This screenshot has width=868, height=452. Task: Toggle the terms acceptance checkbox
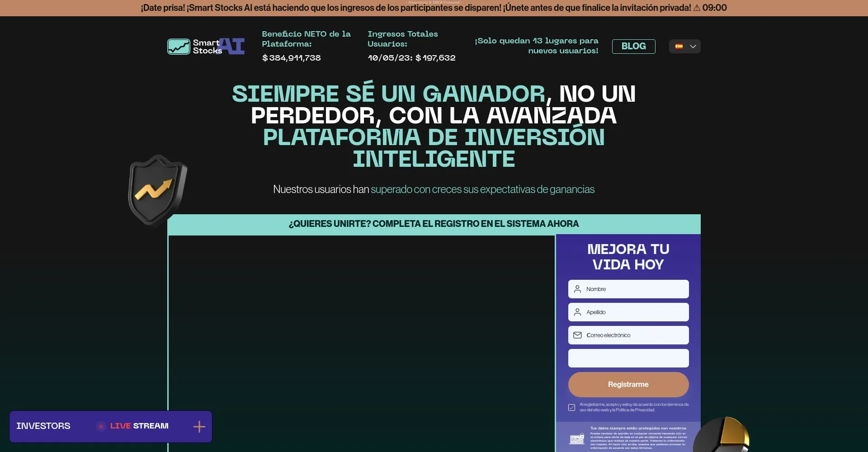[571, 407]
